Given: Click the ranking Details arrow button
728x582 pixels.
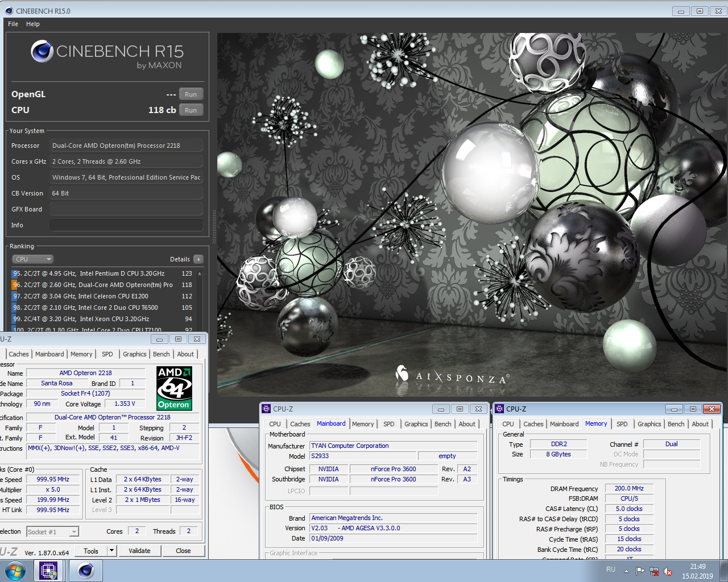Looking at the screenshot, I should (x=198, y=259).
